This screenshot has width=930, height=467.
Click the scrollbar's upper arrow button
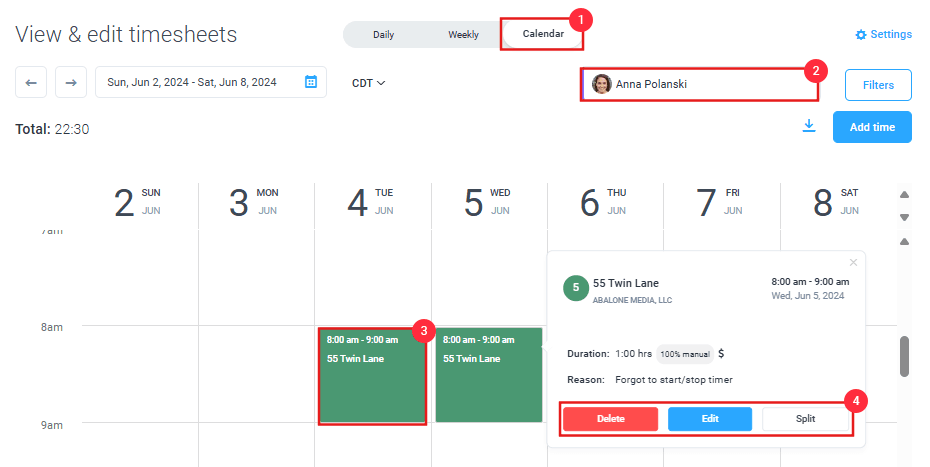coord(904,242)
